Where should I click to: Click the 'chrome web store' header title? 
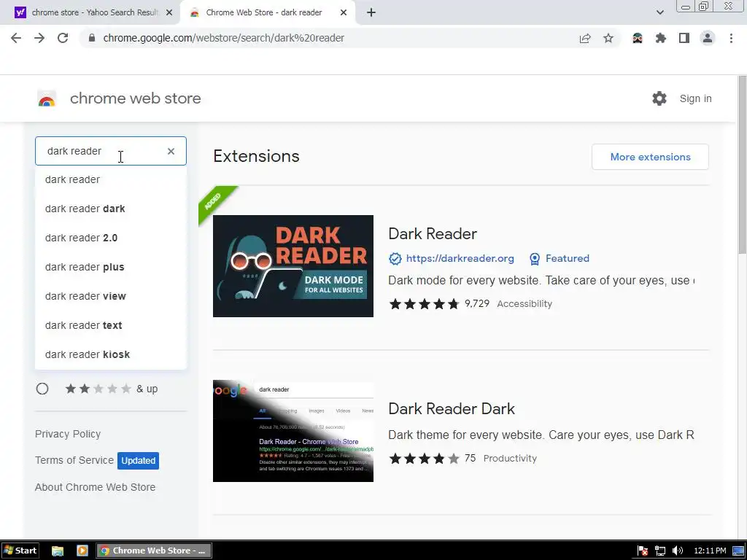click(x=135, y=98)
